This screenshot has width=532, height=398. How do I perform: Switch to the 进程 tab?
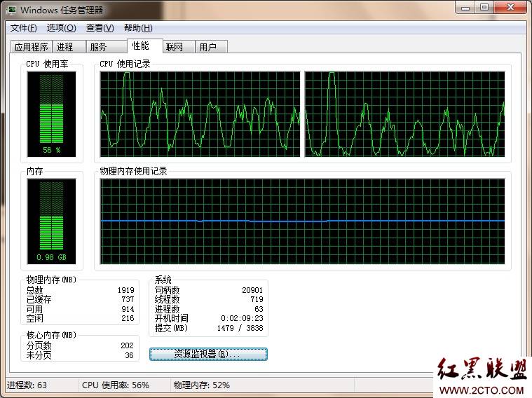point(69,47)
